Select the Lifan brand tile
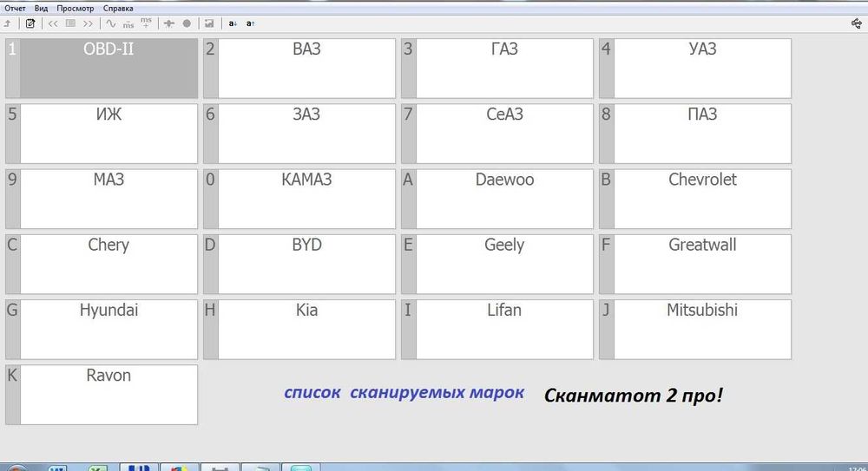 coord(497,330)
